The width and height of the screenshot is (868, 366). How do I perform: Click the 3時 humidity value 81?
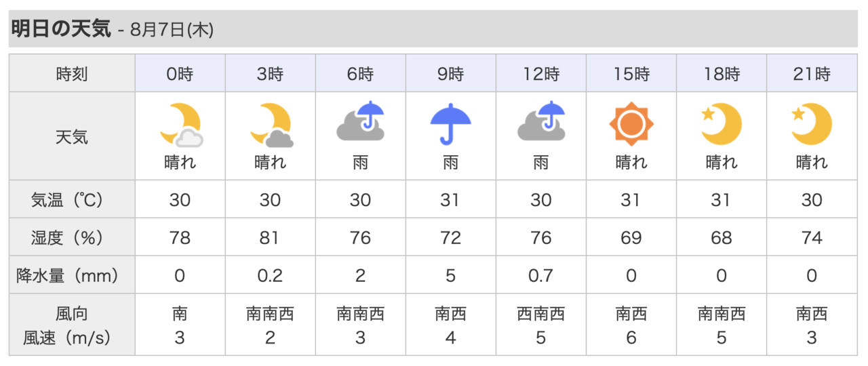[271, 238]
